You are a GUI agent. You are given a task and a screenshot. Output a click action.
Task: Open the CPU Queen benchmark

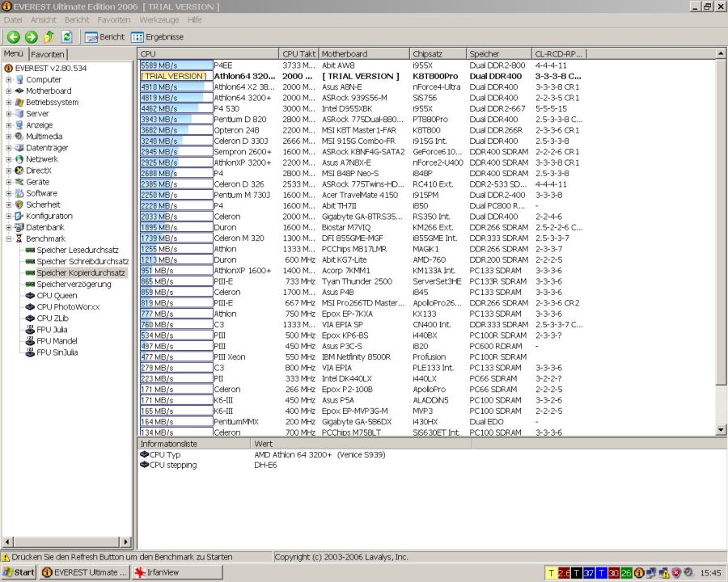pyautogui.click(x=57, y=296)
